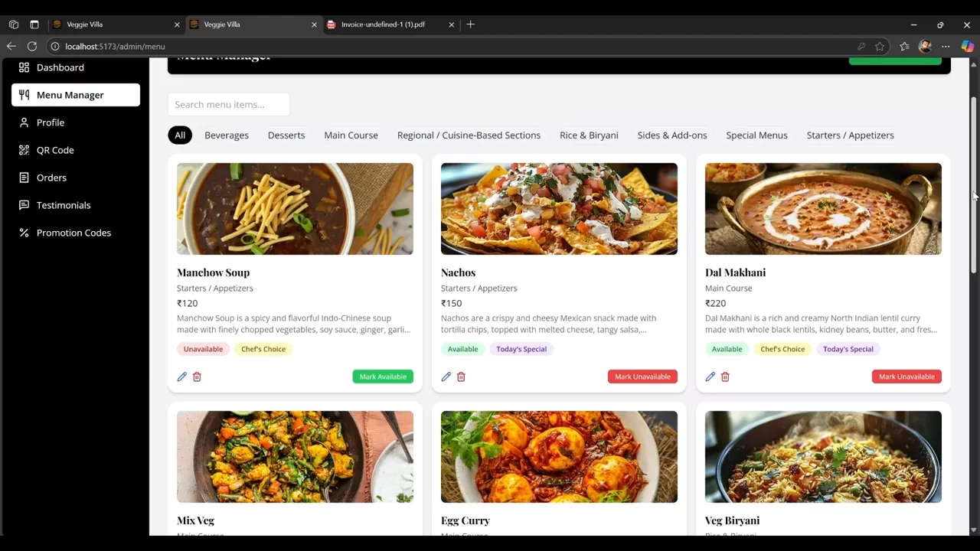This screenshot has width=980, height=551.
Task: Add page to favorites with the star icon
Action: [x=880, y=47]
